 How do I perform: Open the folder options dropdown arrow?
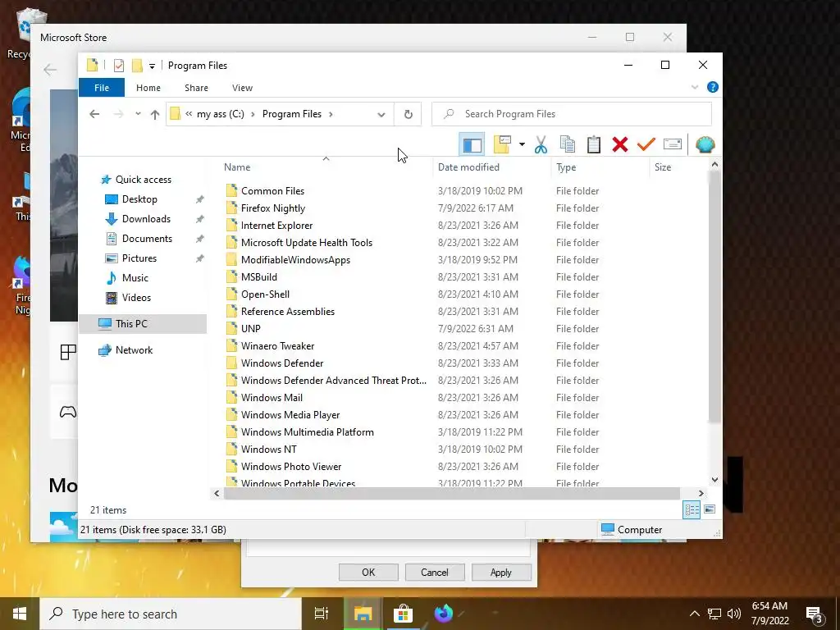pyautogui.click(x=522, y=144)
